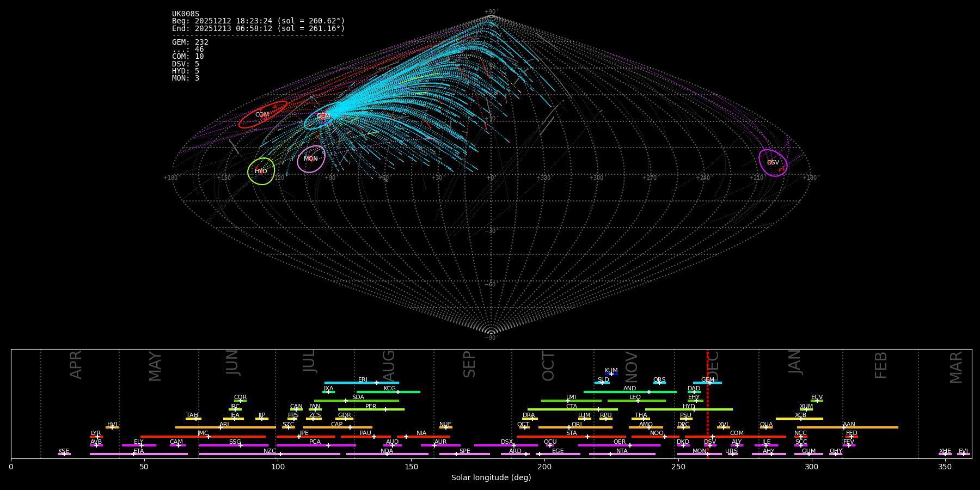Click the LYR shower label on the timeline
The height and width of the screenshot is (490, 980).
96,433
